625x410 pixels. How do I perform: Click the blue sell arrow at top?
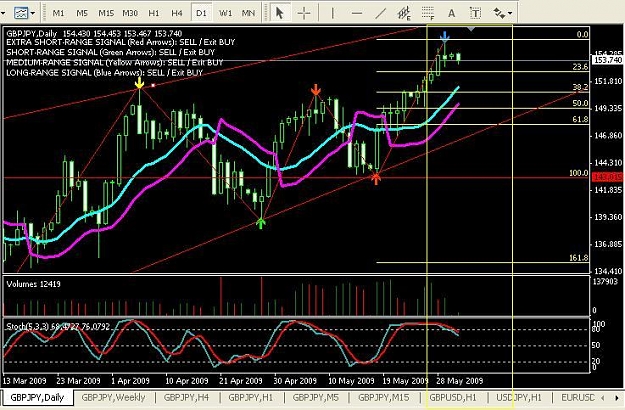444,37
